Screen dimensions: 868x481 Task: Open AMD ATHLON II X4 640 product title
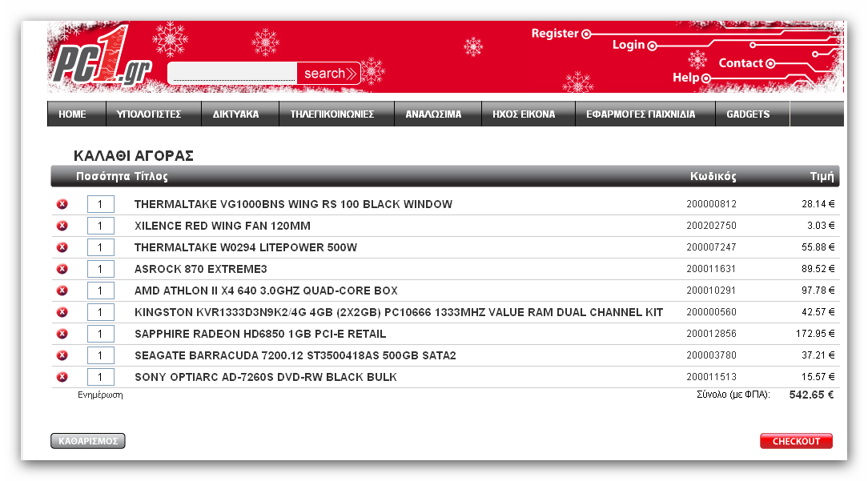tap(267, 291)
